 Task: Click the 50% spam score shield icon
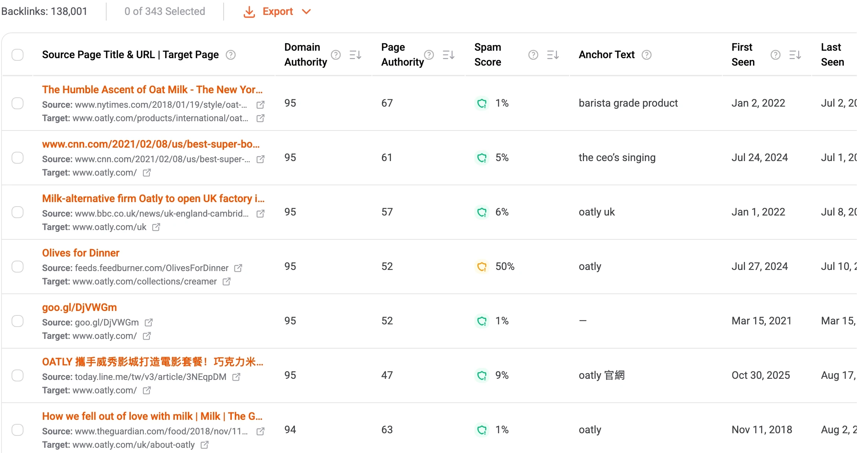[482, 267]
